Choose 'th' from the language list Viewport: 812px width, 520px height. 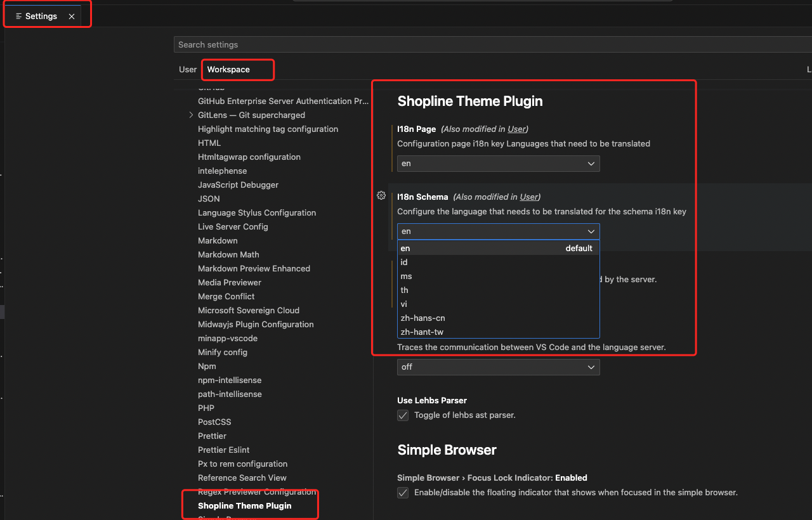pos(499,290)
